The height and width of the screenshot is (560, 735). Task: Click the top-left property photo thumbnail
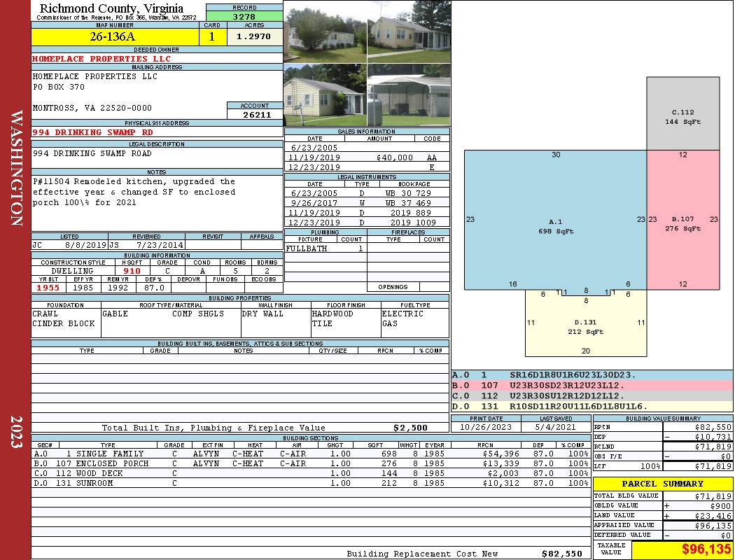325,32
